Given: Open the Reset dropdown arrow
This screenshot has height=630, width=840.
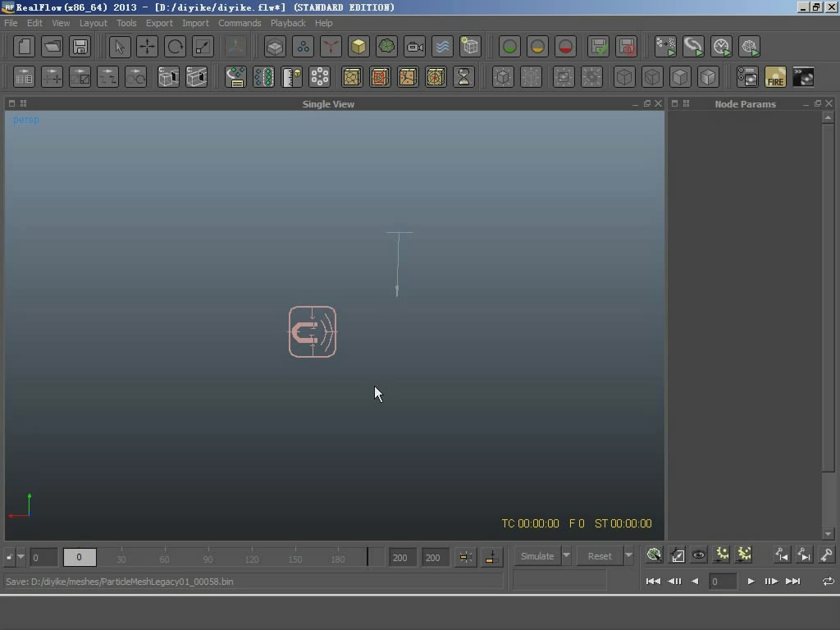Looking at the screenshot, I should click(x=628, y=555).
